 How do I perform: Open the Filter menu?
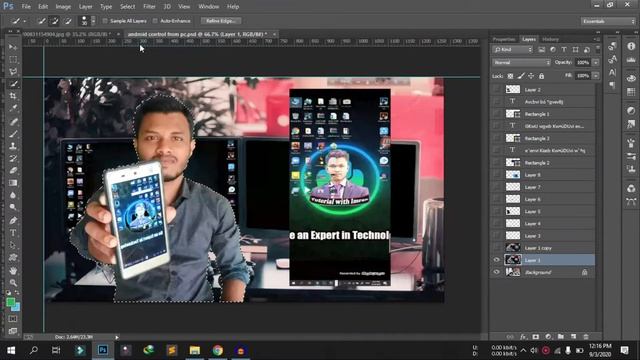pos(149,7)
